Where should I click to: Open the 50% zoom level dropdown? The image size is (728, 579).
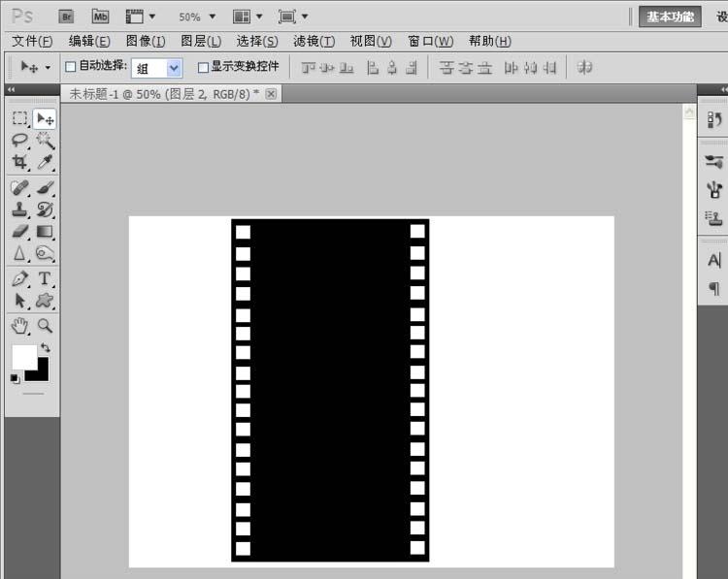(x=197, y=16)
